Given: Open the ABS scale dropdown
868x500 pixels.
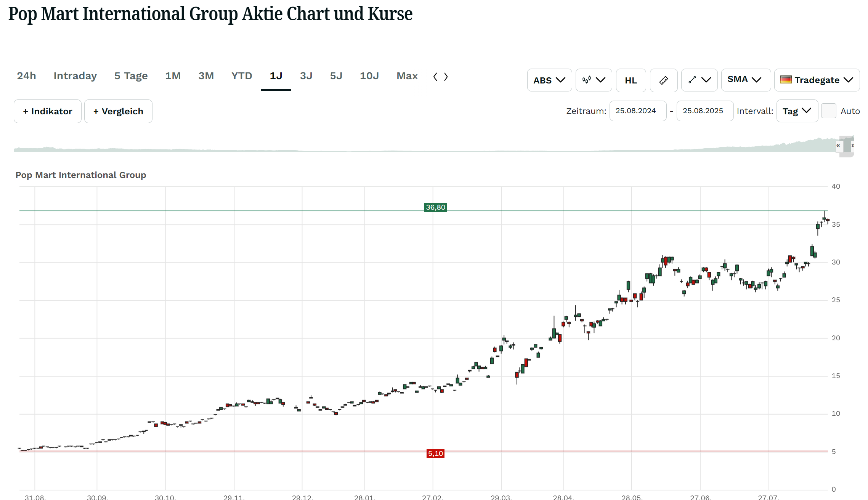Looking at the screenshot, I should click(549, 80).
